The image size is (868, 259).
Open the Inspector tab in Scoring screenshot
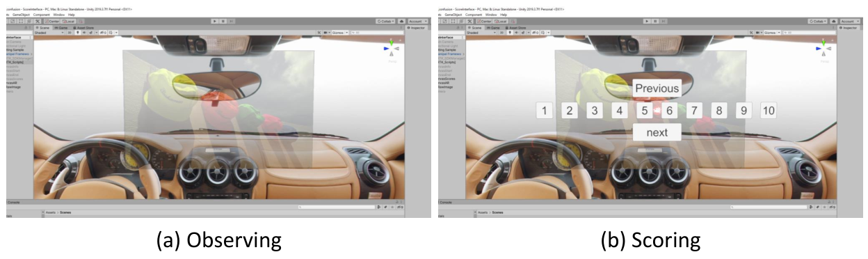tap(849, 28)
